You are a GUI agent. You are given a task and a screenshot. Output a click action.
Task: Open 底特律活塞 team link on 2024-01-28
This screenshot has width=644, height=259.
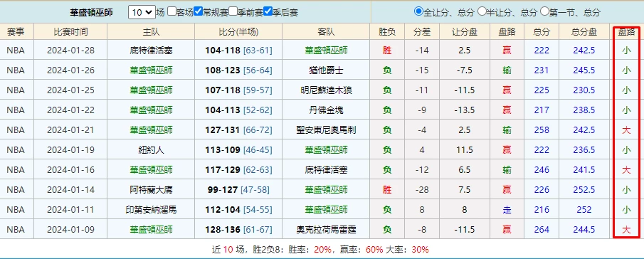(x=151, y=51)
